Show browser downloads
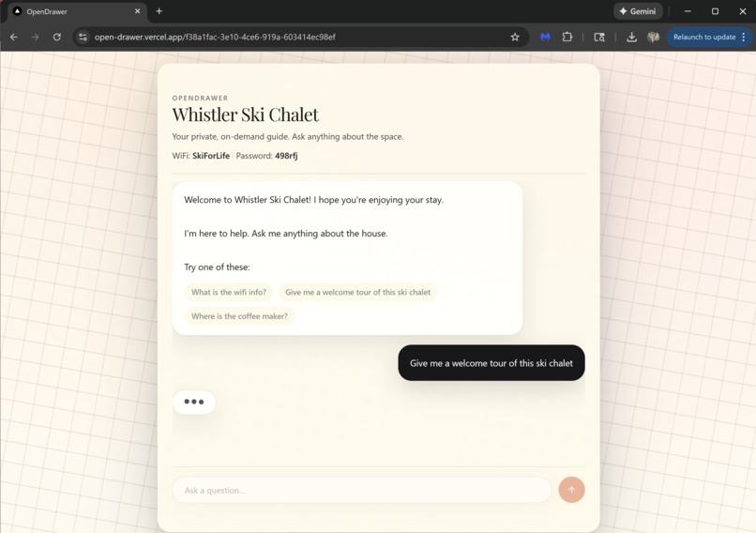This screenshot has height=533, width=756. point(631,38)
